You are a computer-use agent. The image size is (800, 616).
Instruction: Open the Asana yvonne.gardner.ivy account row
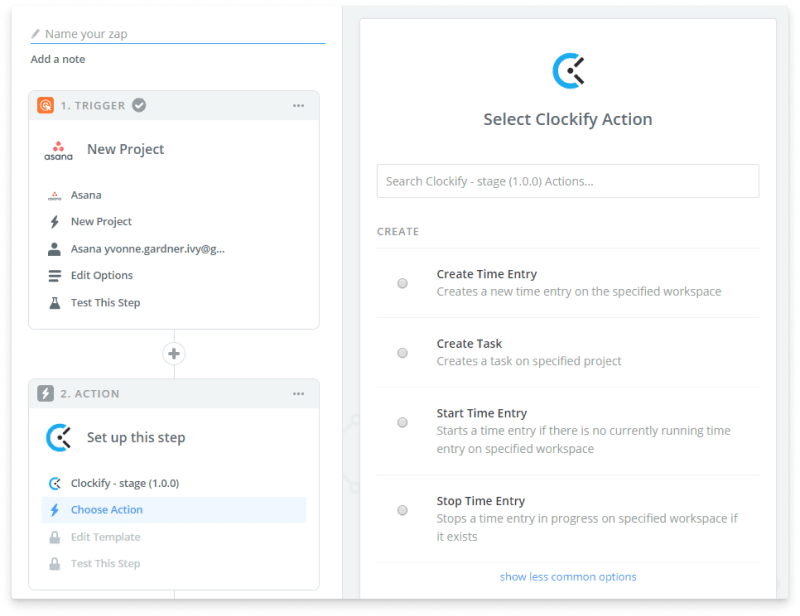coord(173,249)
